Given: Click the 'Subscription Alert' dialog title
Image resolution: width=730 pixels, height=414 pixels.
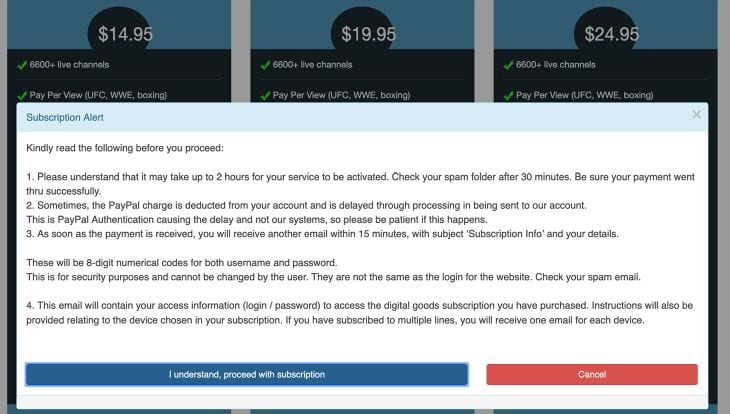Looking at the screenshot, I should [x=65, y=117].
